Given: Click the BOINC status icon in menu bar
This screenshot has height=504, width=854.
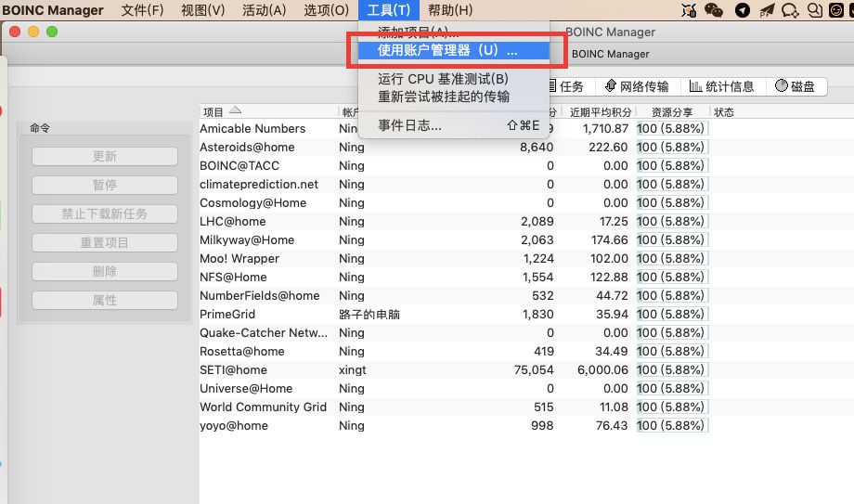Looking at the screenshot, I should tap(689, 10).
